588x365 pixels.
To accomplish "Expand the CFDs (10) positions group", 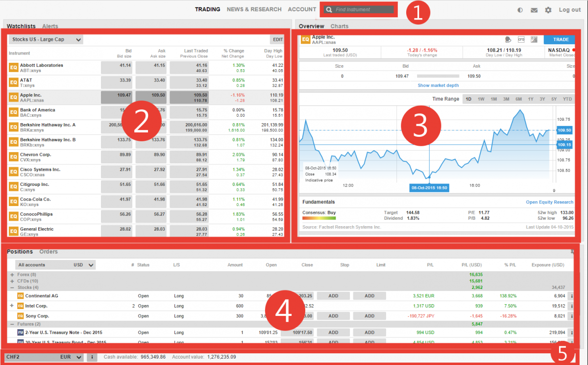I will point(12,281).
